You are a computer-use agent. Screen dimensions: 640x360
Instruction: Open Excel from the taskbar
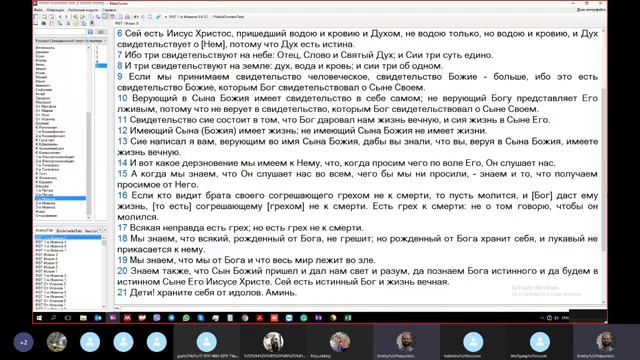coord(348,318)
